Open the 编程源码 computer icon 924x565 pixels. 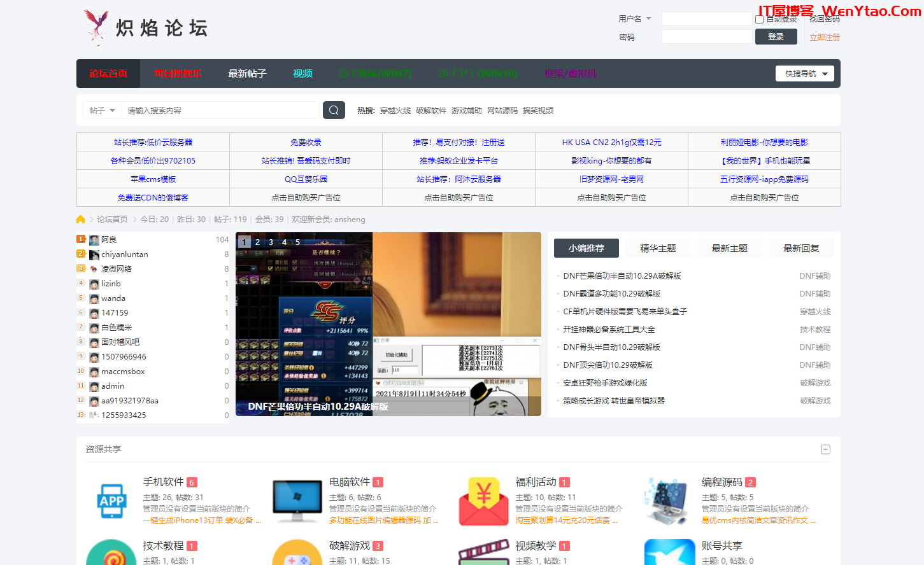pos(667,501)
